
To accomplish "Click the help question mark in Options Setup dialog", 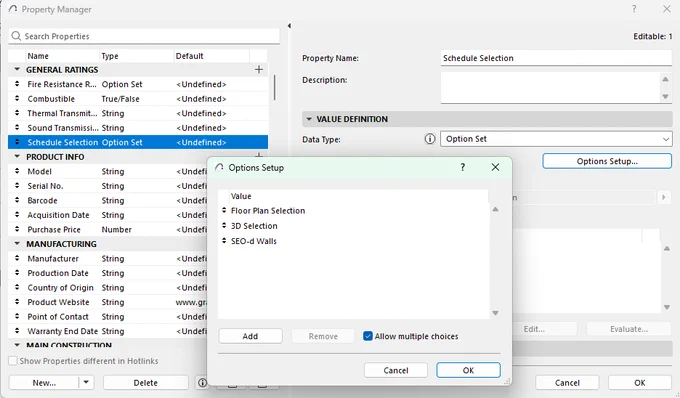I will click(463, 167).
